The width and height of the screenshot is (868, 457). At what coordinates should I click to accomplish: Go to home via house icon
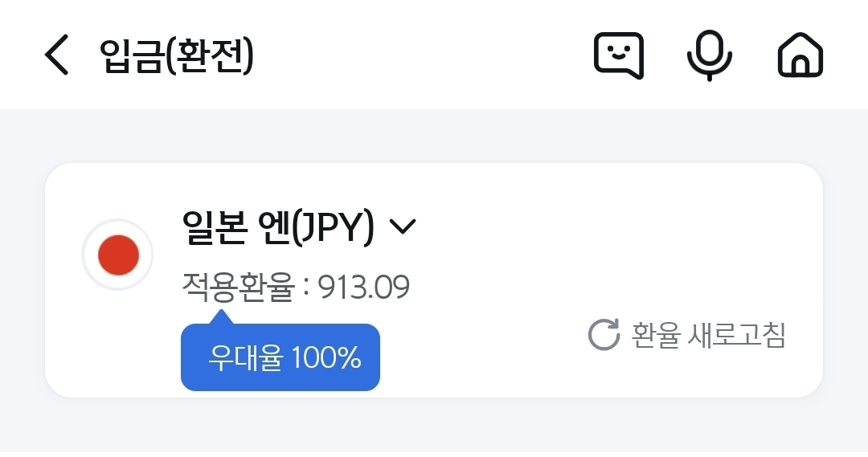[x=800, y=55]
